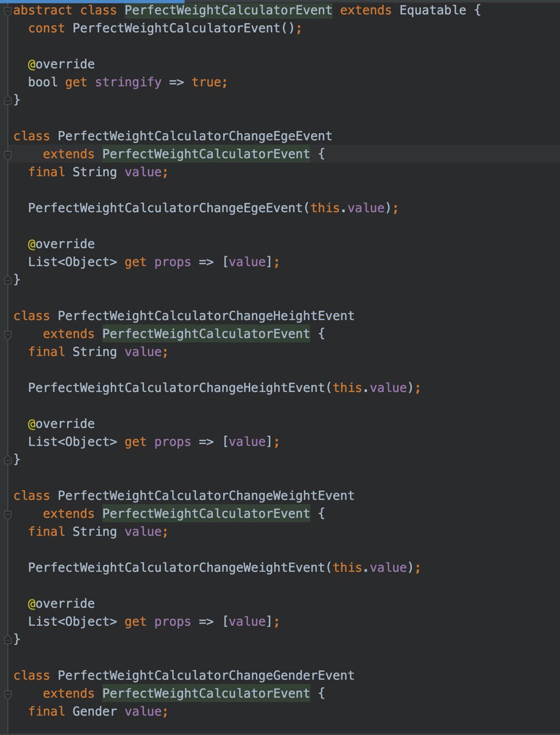Click the @override annotation inside the ChangeHeightEvent class
The image size is (560, 735).
61,424
